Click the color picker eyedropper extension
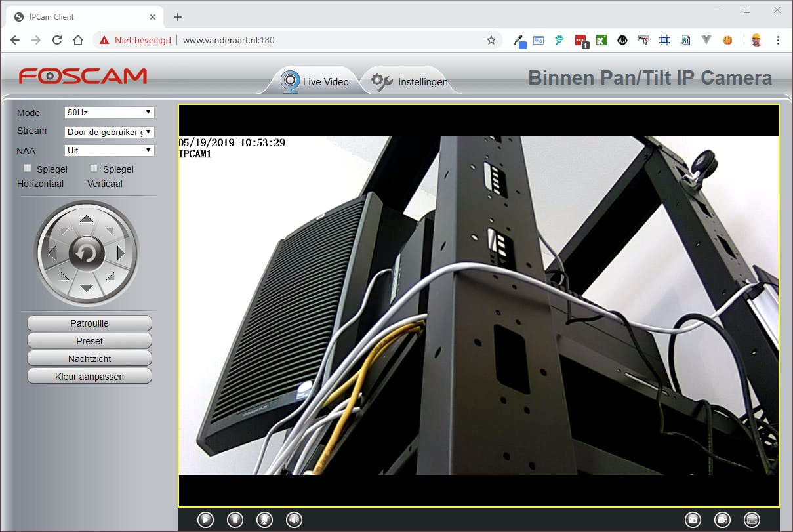 [x=519, y=41]
